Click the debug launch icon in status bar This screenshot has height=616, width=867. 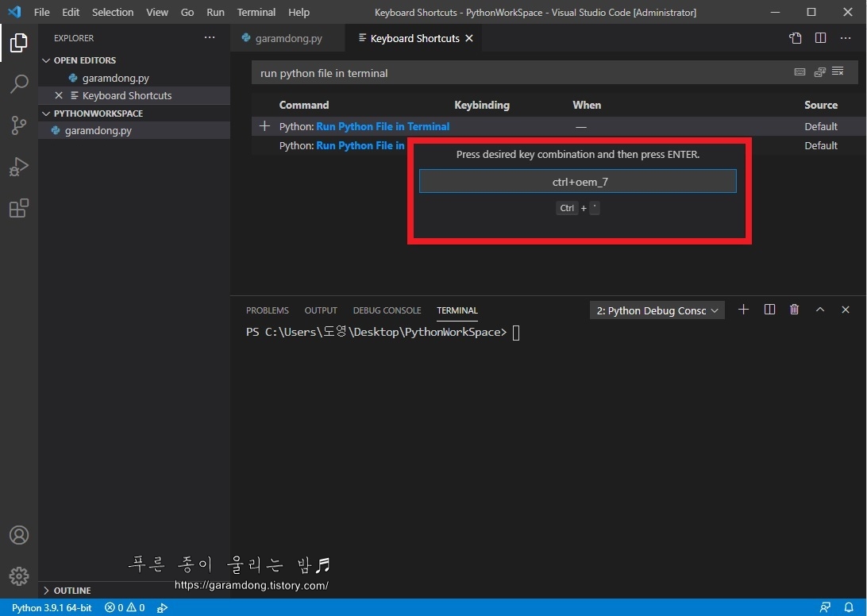pyautogui.click(x=162, y=608)
